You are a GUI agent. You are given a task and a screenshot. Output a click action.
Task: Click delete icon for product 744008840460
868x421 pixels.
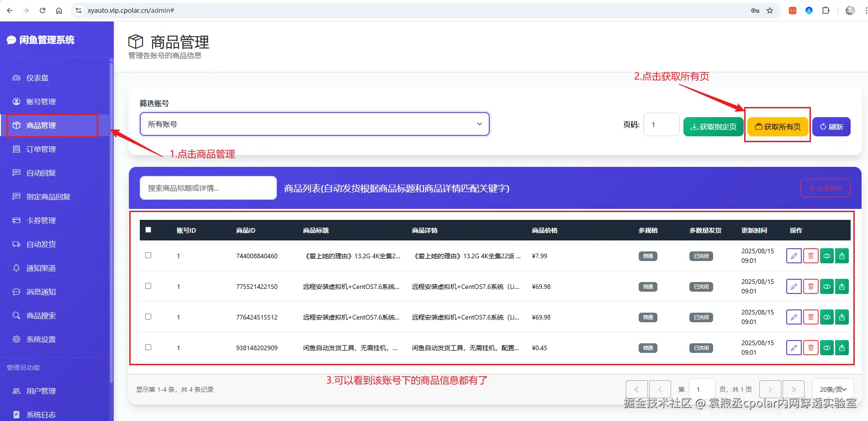tap(811, 256)
